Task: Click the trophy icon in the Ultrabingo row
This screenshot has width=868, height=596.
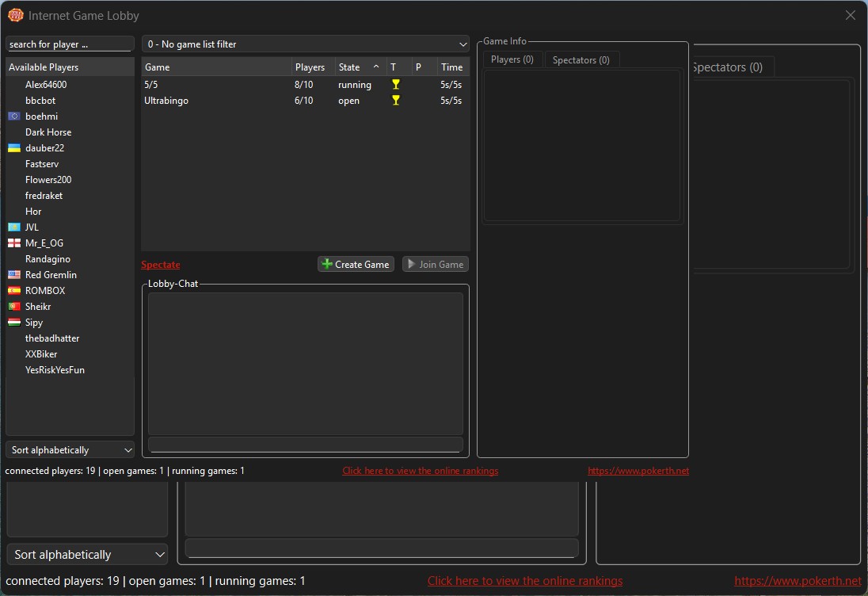Action: (396, 100)
